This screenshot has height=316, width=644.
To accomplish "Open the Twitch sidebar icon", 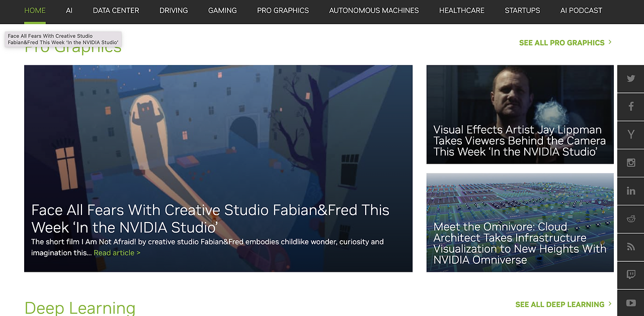I will tap(631, 275).
